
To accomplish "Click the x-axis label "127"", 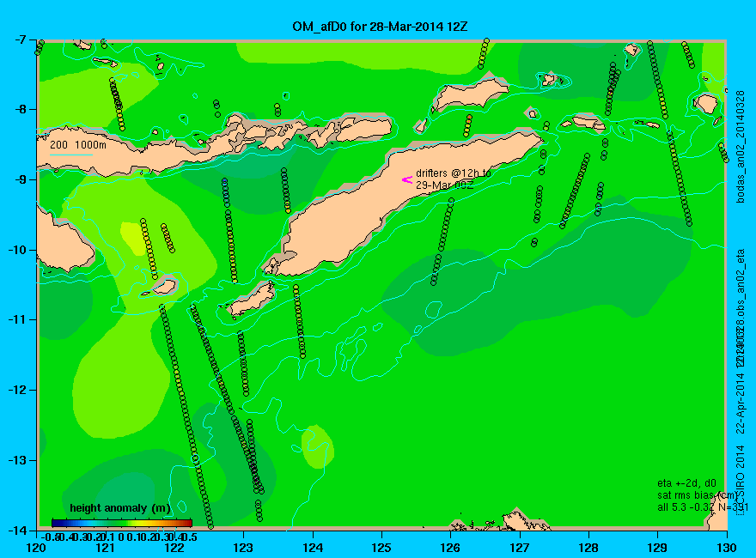I will click(520, 549).
